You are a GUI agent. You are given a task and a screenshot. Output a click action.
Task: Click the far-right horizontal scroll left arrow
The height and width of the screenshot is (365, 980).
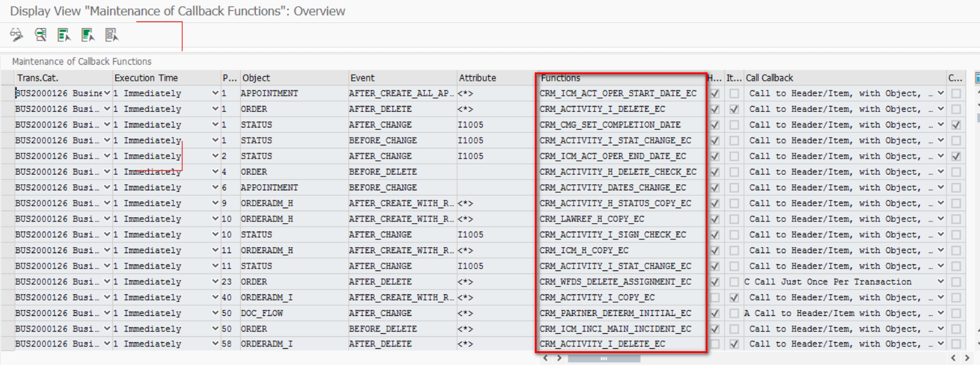[953, 358]
